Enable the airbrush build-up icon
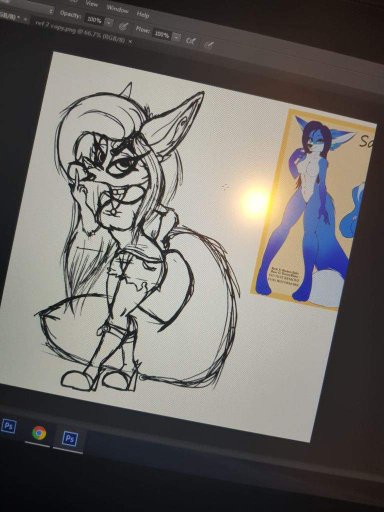384x512 pixels. (x=191, y=40)
